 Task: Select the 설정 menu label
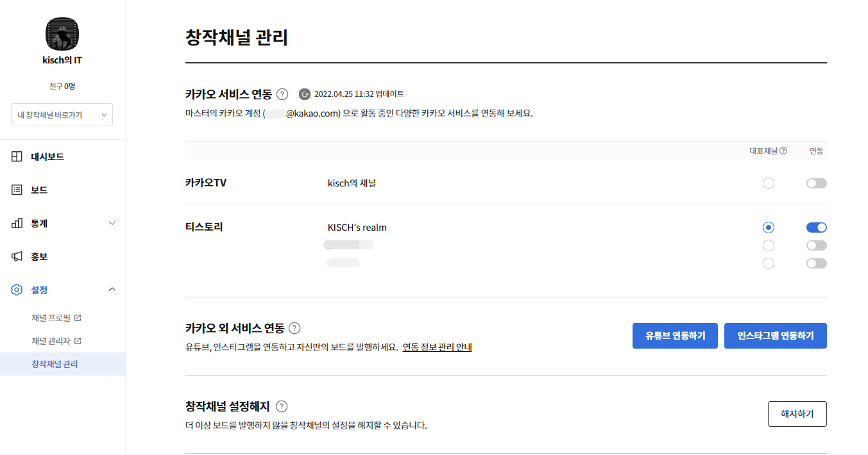pyautogui.click(x=39, y=290)
